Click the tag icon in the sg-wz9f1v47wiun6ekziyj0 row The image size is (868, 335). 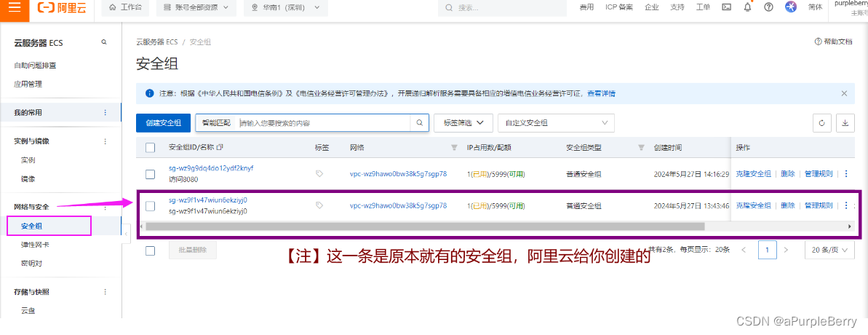[x=319, y=205]
